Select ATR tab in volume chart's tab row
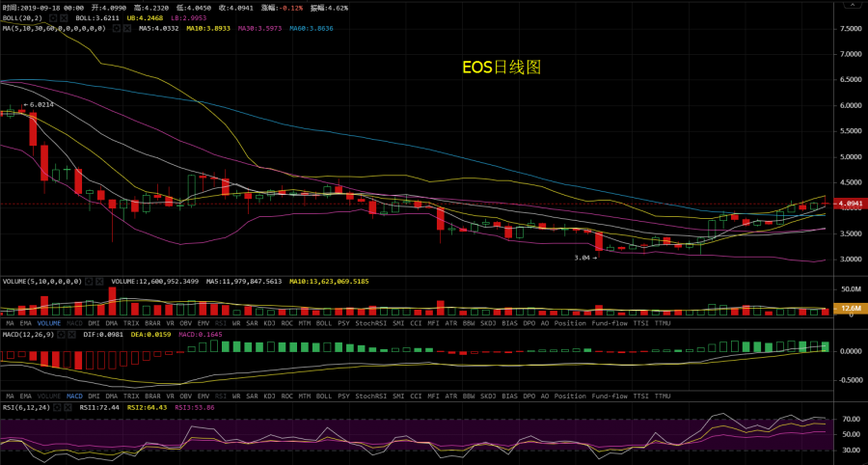The height and width of the screenshot is (465, 868). (x=451, y=322)
